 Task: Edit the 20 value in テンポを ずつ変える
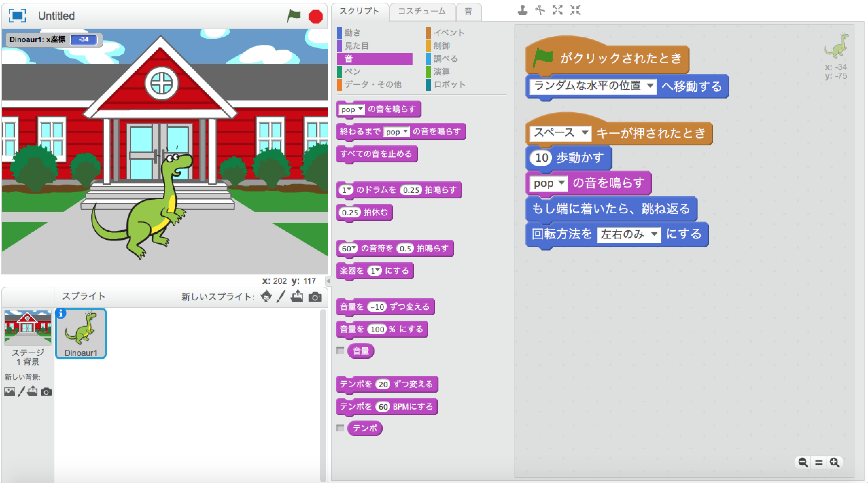[383, 384]
